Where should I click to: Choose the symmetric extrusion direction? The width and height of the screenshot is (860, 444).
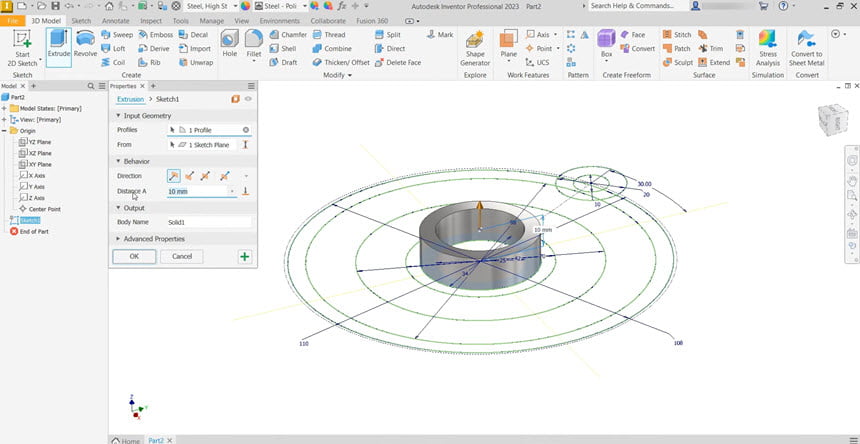(x=205, y=176)
